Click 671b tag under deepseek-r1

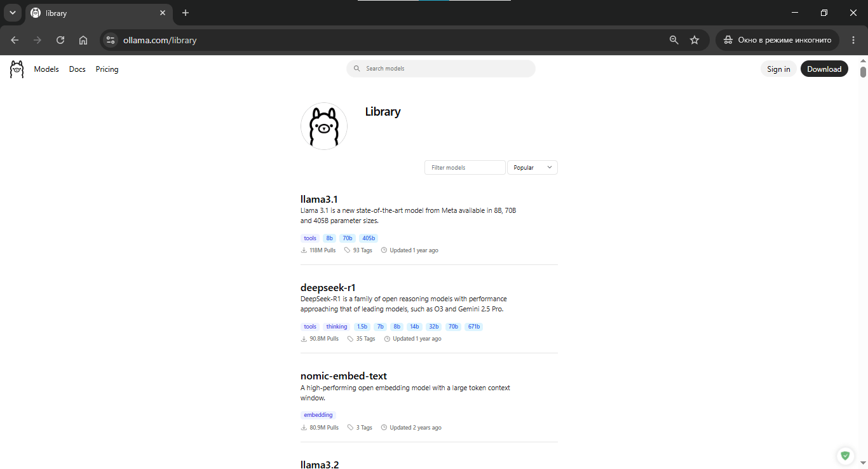point(474,327)
